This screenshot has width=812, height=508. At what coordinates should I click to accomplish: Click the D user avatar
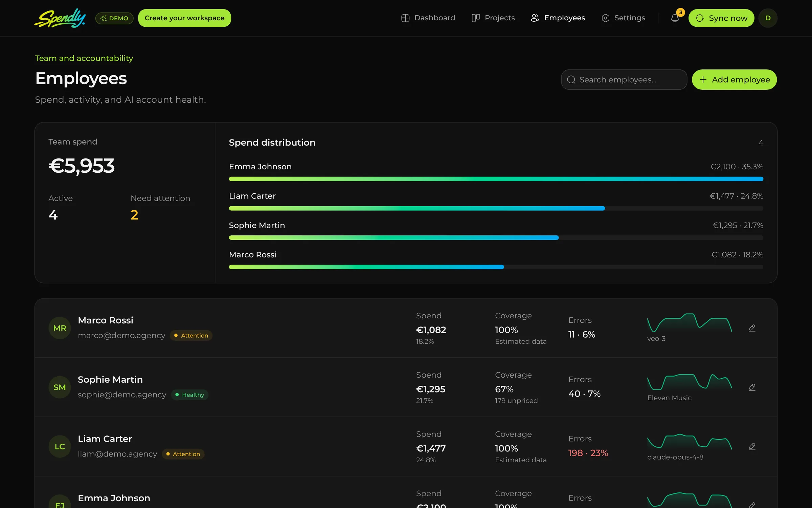tap(768, 18)
